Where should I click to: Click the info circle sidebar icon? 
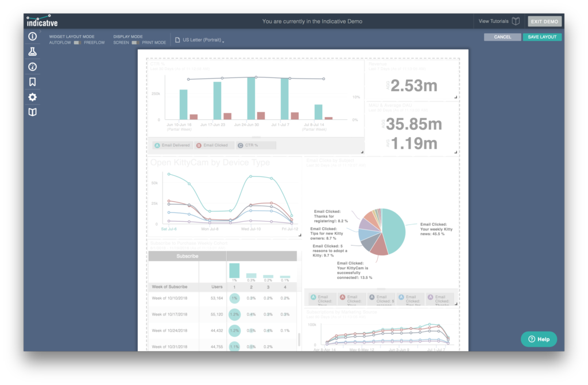pyautogui.click(x=33, y=36)
